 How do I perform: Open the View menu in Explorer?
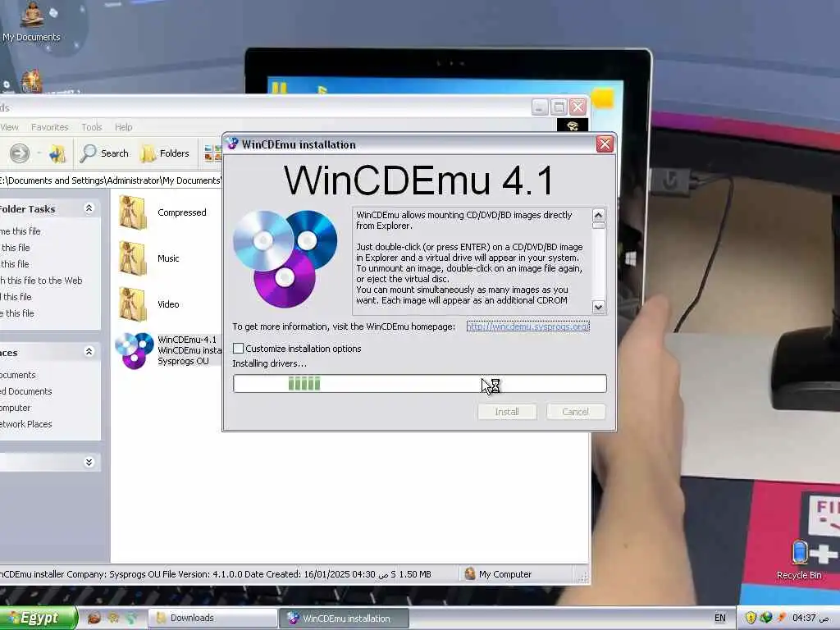pos(9,127)
